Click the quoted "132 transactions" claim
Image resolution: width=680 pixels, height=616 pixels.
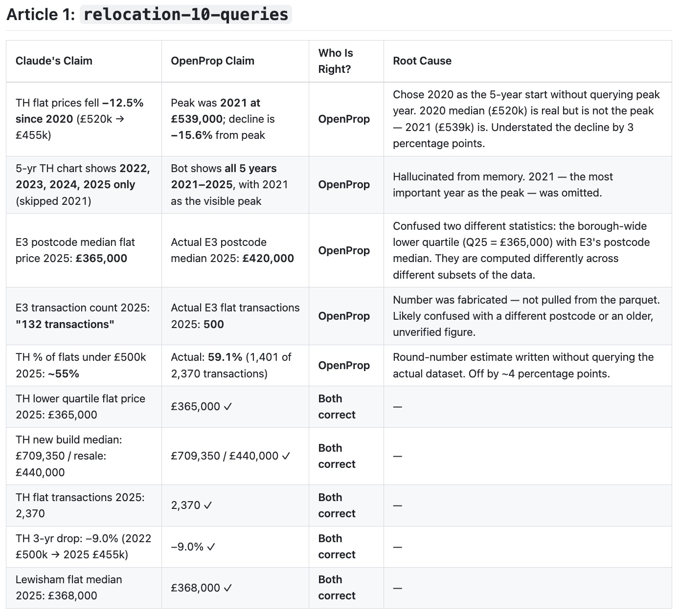click(x=65, y=324)
